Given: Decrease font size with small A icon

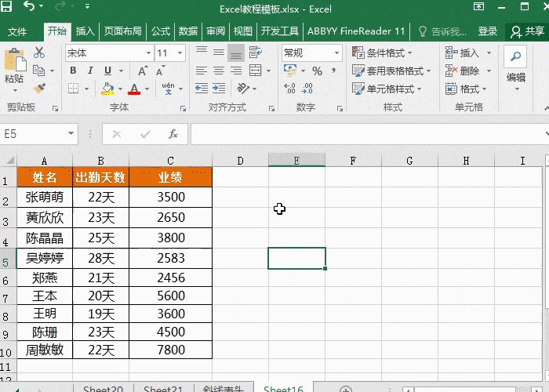Looking at the screenshot, I should [160, 71].
